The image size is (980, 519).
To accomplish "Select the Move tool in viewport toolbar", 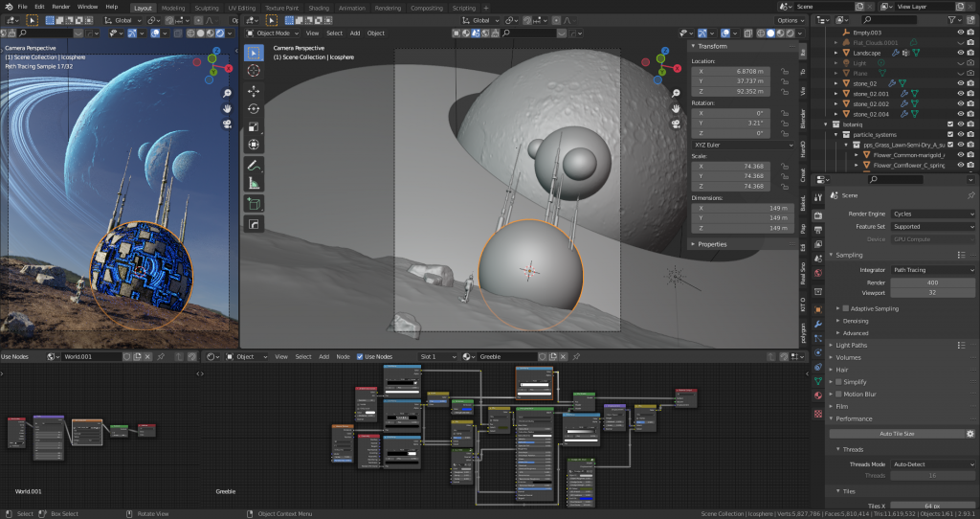I will pos(254,90).
